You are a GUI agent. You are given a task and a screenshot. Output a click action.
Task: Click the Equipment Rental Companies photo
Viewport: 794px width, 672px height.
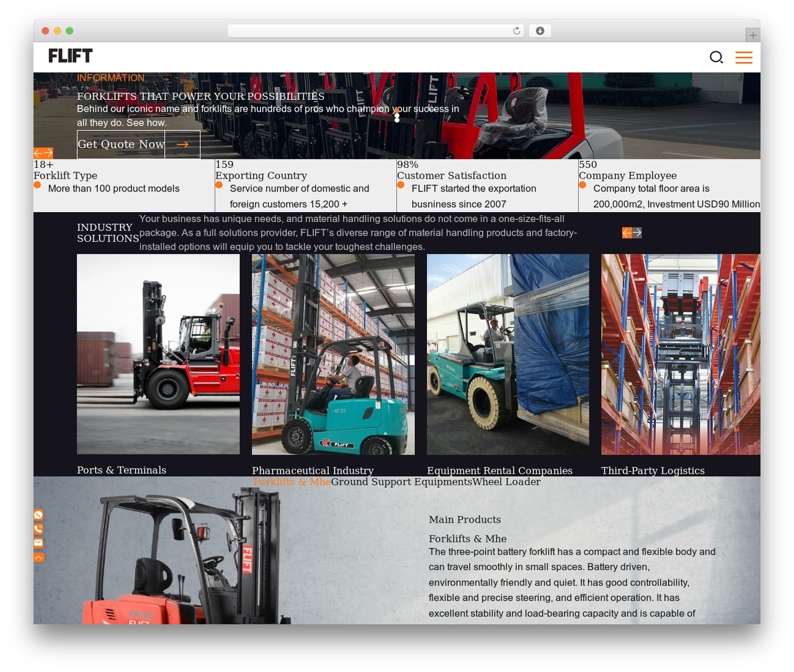click(x=508, y=354)
